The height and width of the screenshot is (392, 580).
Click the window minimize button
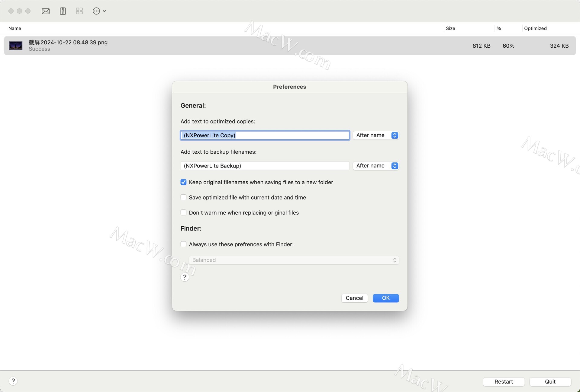(19, 11)
